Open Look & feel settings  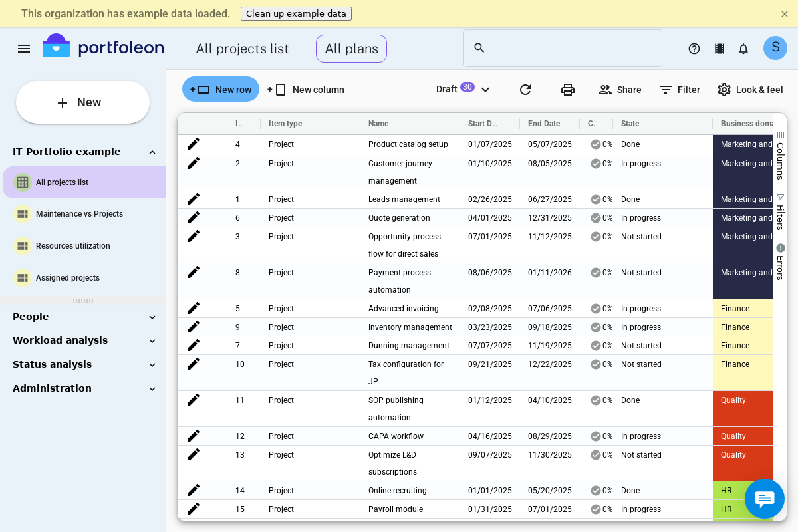tap(750, 90)
